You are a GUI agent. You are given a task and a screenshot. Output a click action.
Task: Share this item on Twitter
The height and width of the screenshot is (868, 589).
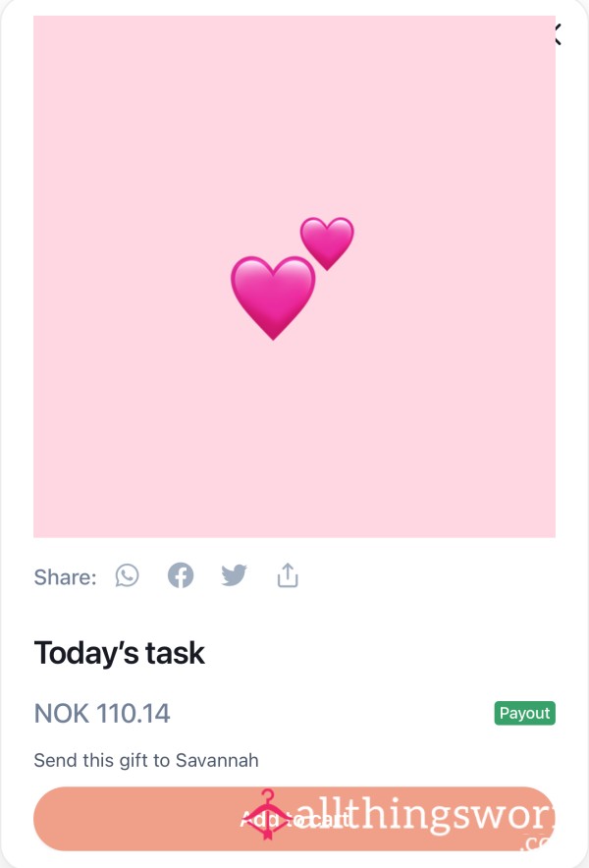[234, 575]
